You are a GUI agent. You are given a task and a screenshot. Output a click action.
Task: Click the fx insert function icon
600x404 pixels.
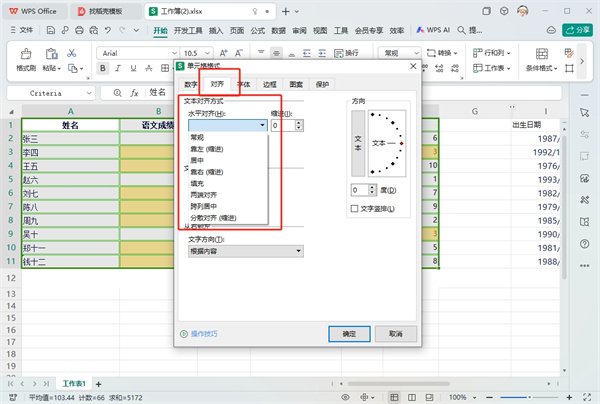coord(131,92)
